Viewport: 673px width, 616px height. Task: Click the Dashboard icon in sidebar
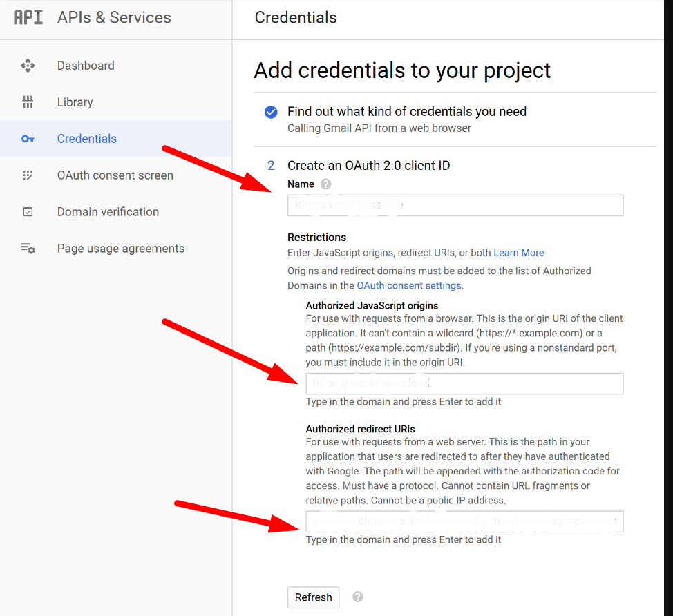point(28,66)
